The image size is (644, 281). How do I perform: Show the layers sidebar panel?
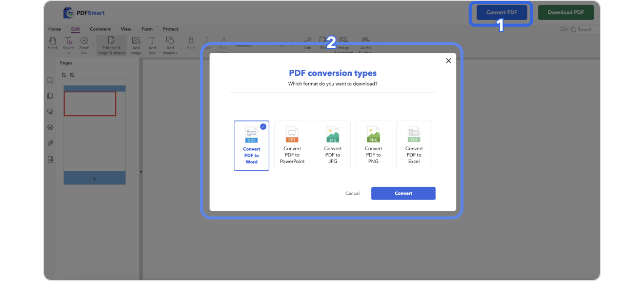[50, 127]
